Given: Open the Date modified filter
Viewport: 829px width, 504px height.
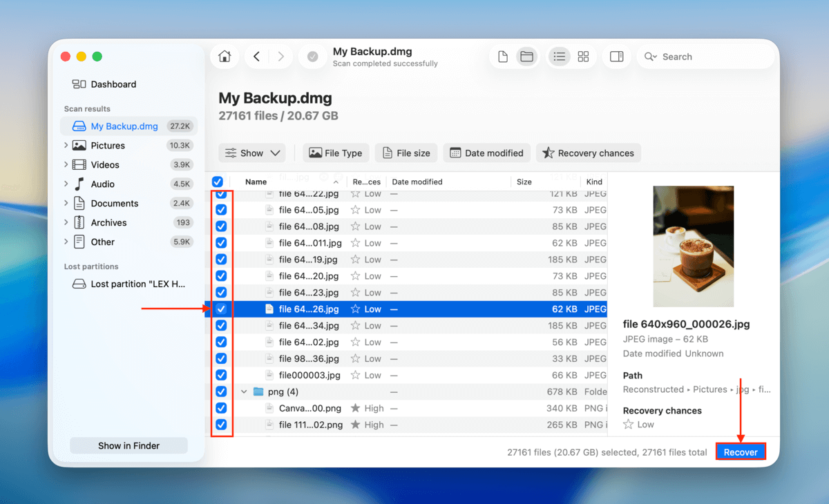Looking at the screenshot, I should [x=486, y=153].
